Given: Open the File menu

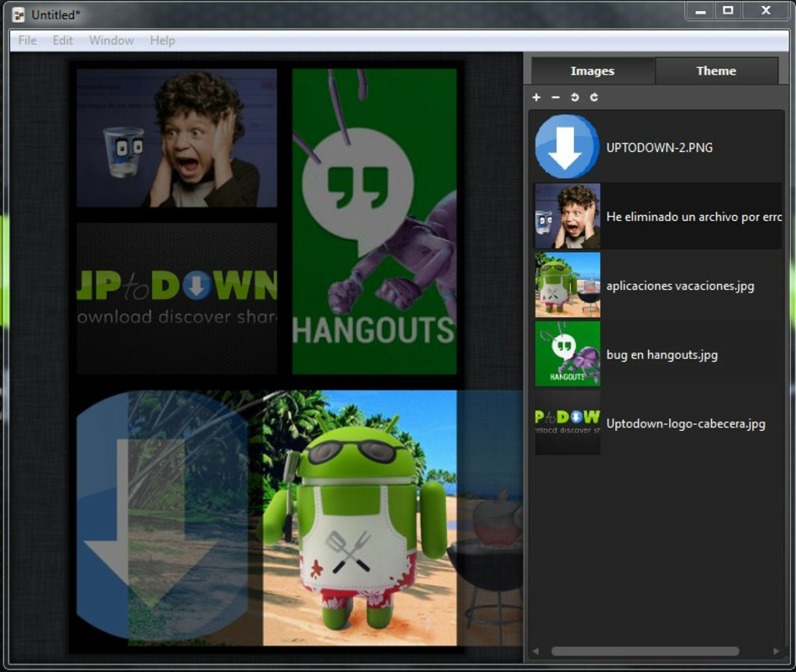Looking at the screenshot, I should point(28,40).
